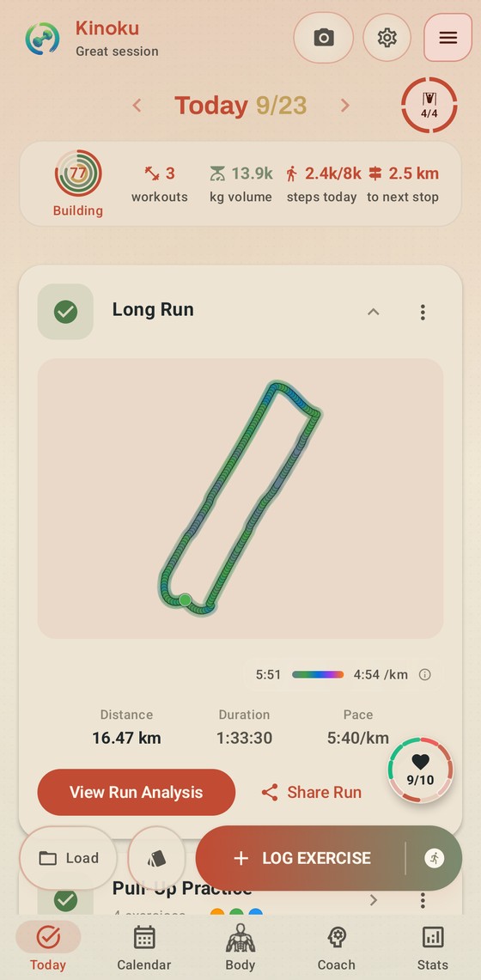Click the pace info icon
Image resolution: width=481 pixels, height=980 pixels.
[x=425, y=674]
